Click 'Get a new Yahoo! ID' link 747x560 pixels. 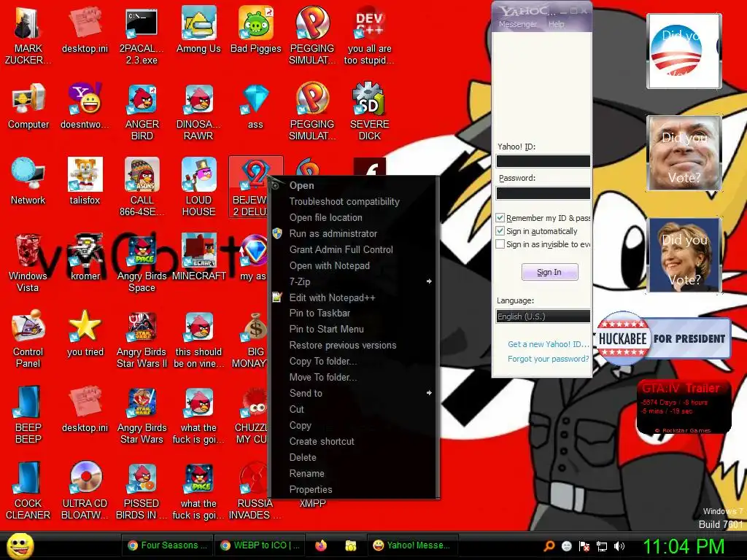pos(549,344)
